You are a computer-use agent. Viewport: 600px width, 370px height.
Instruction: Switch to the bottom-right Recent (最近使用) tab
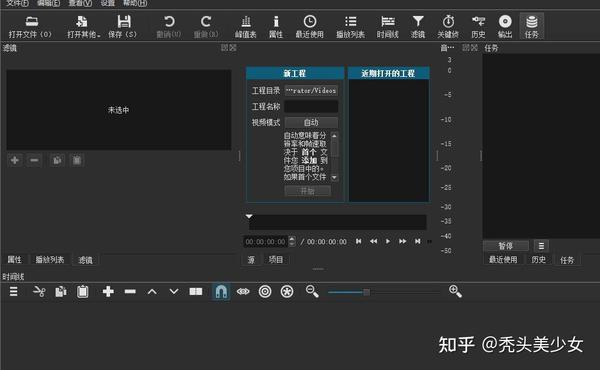[503, 260]
